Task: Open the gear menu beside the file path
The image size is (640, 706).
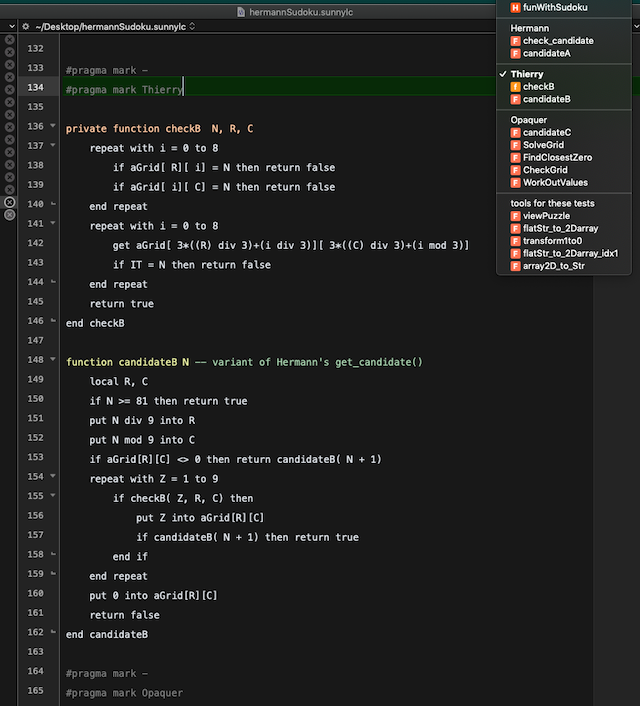Action: click(x=25, y=26)
